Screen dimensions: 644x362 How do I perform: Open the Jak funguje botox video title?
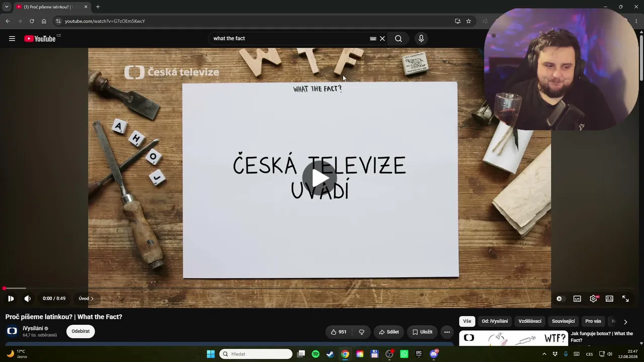pyautogui.click(x=602, y=337)
